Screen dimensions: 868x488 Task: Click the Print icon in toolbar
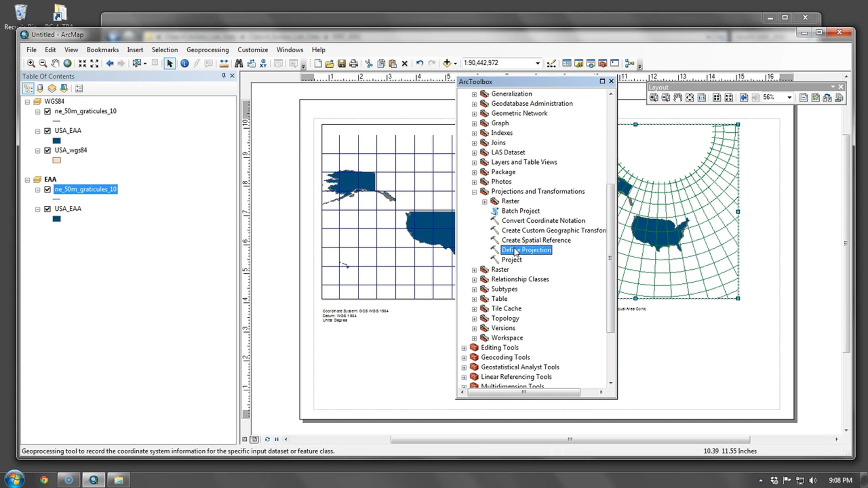point(354,64)
